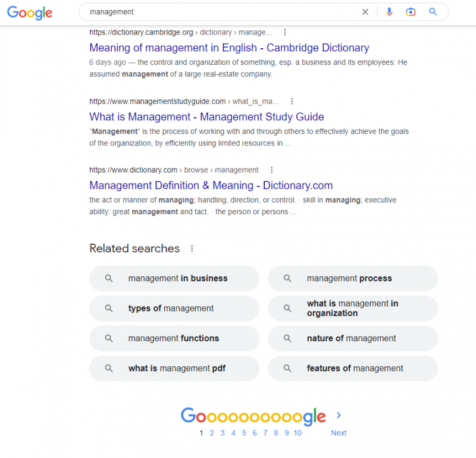476x458 pixels.
Task: Open the Cambridge Dictionary result link
Action: coord(228,48)
